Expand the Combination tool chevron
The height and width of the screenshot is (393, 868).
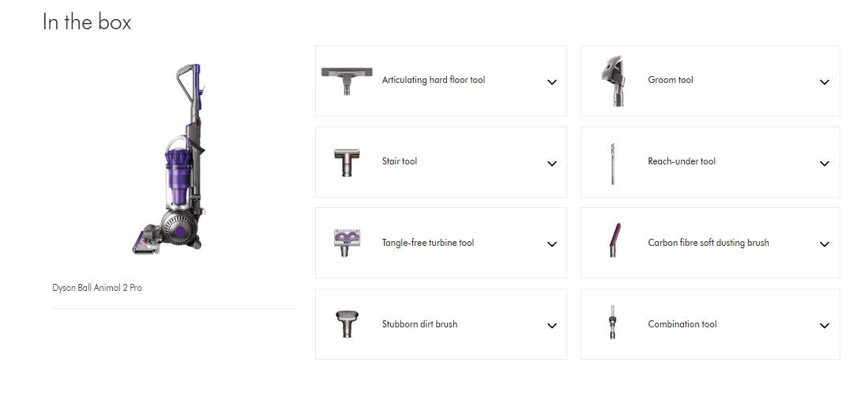(x=825, y=326)
